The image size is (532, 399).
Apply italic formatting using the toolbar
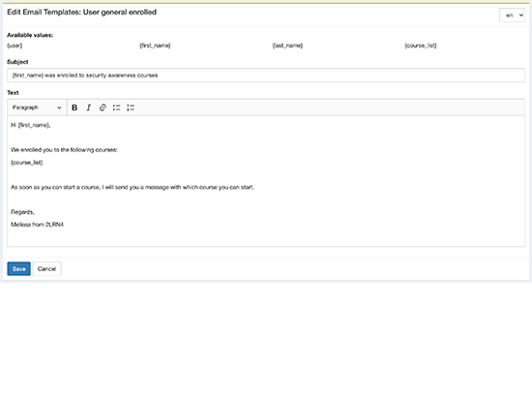tap(89, 107)
